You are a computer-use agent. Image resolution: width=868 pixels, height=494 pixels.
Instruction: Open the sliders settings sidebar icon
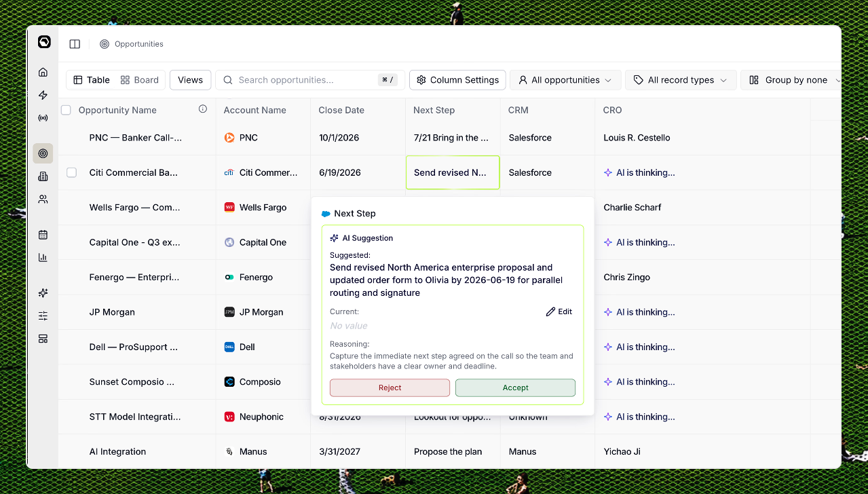[43, 316]
